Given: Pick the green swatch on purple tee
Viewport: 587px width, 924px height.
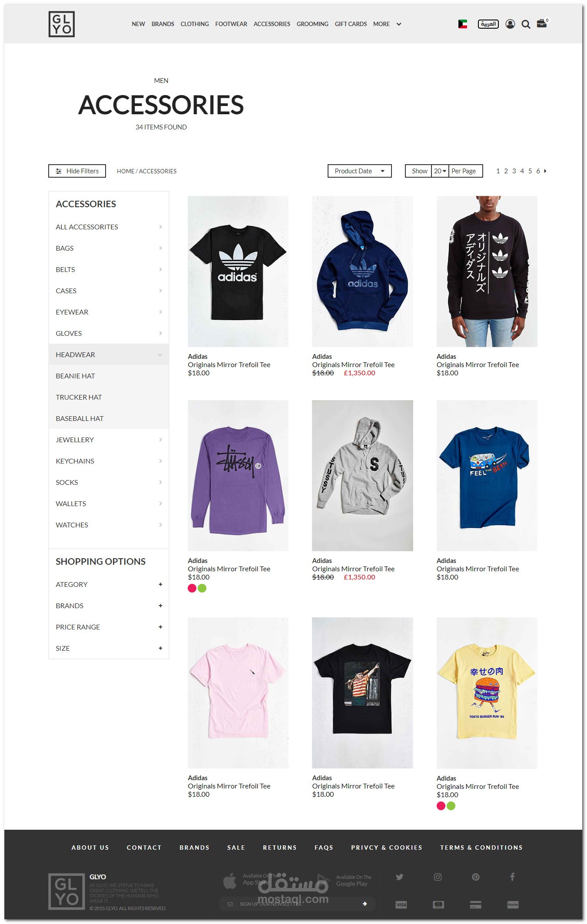Looking at the screenshot, I should tap(202, 588).
